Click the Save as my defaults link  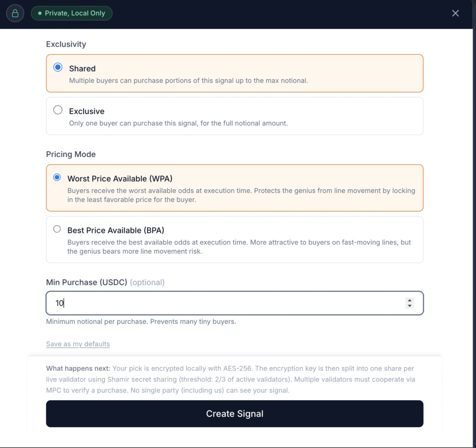78,344
